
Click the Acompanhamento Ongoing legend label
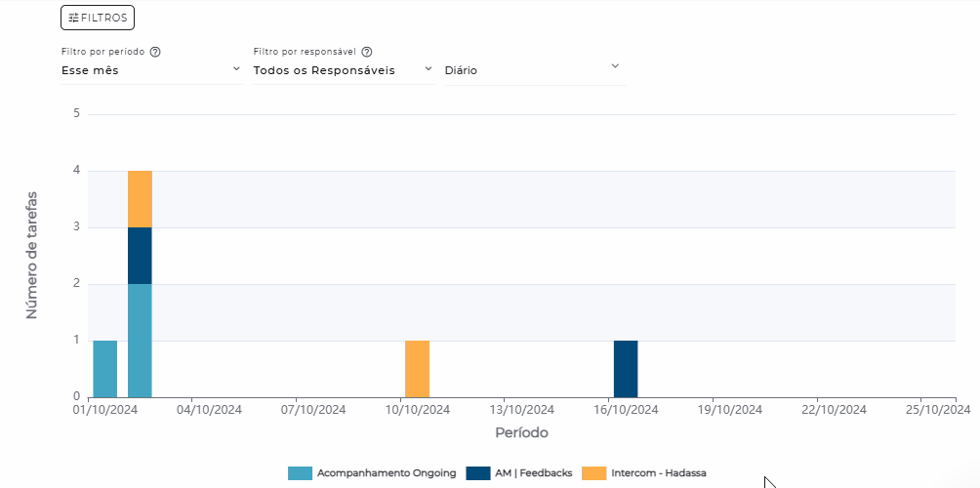tap(387, 473)
